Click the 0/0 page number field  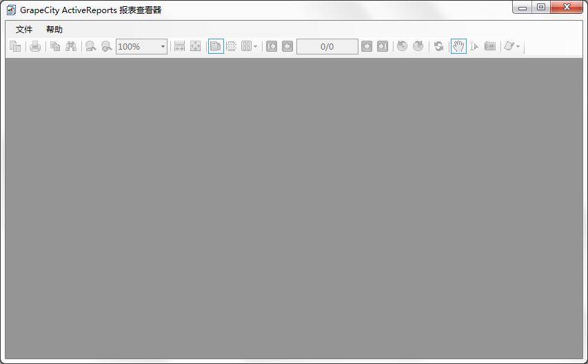click(x=327, y=46)
